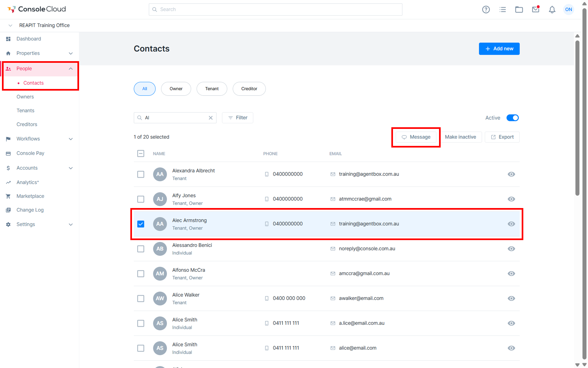Open the help question mark icon
The height and width of the screenshot is (368, 588).
click(486, 9)
